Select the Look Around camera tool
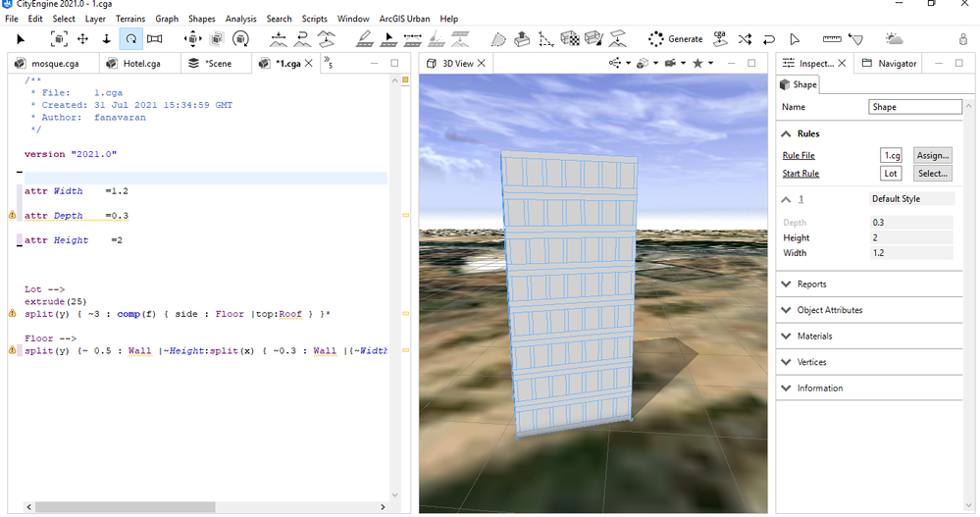Screen dimensions: 980x517 coord(154,39)
